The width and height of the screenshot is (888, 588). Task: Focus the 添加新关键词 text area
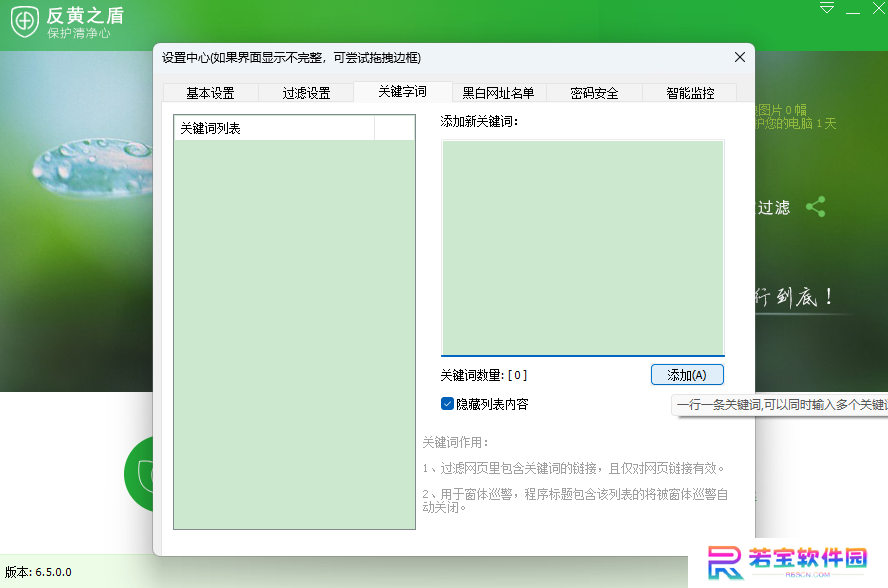[x=583, y=248]
